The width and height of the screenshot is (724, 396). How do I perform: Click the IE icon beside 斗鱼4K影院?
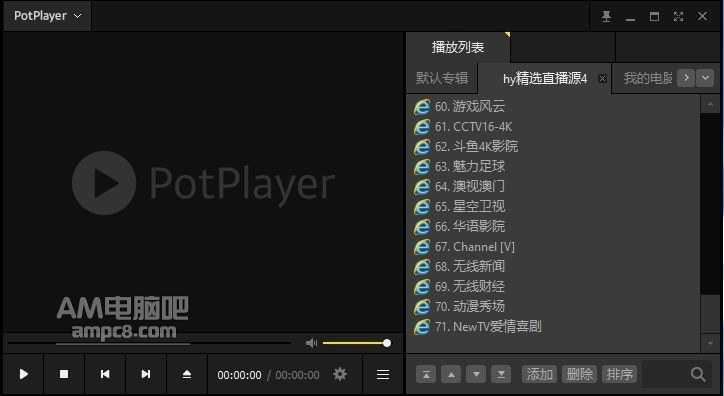pyautogui.click(x=422, y=146)
